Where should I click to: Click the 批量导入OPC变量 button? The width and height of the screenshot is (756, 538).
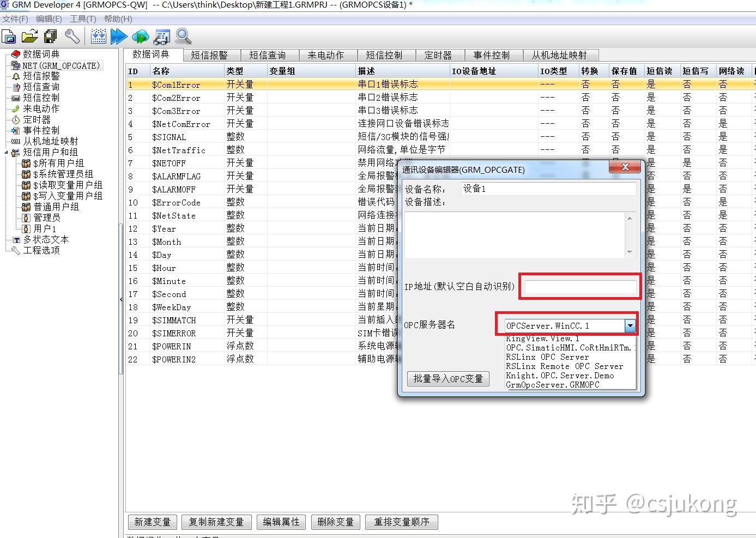coord(448,378)
